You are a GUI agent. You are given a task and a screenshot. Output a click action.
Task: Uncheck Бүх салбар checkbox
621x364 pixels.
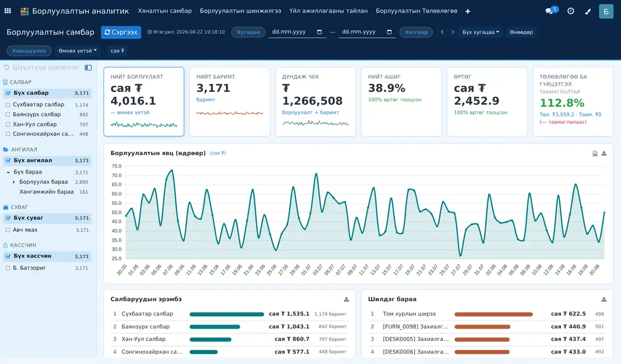pos(8,93)
